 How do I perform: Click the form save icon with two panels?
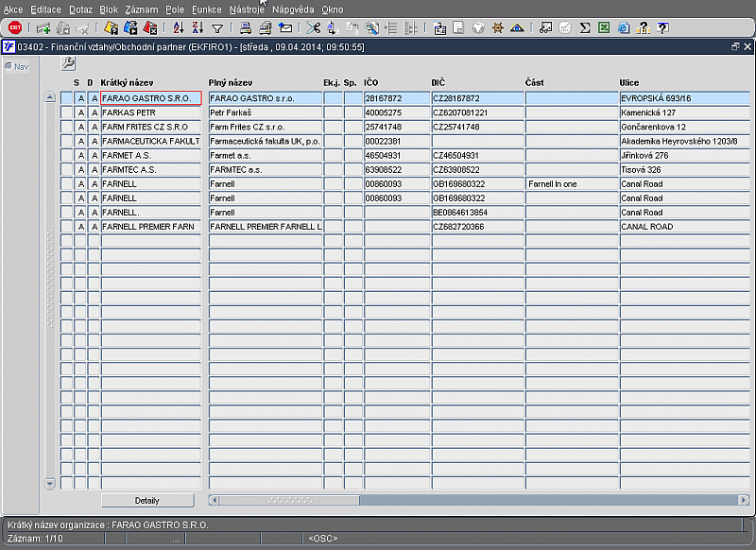(x=439, y=28)
